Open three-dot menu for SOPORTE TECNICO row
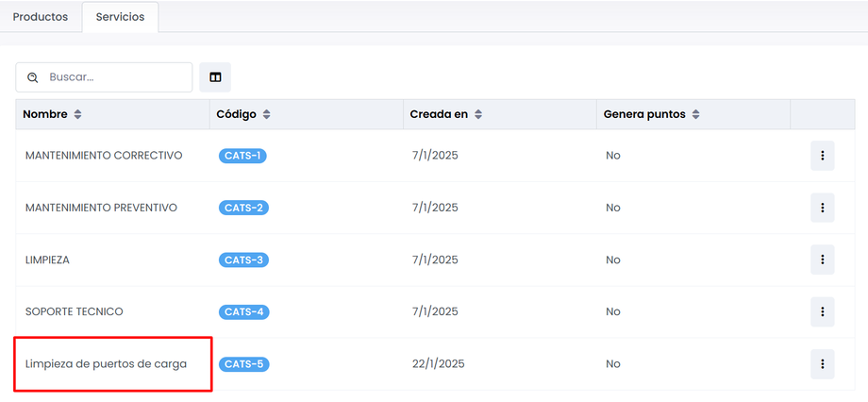Image resolution: width=868 pixels, height=402 pixels. point(822,311)
